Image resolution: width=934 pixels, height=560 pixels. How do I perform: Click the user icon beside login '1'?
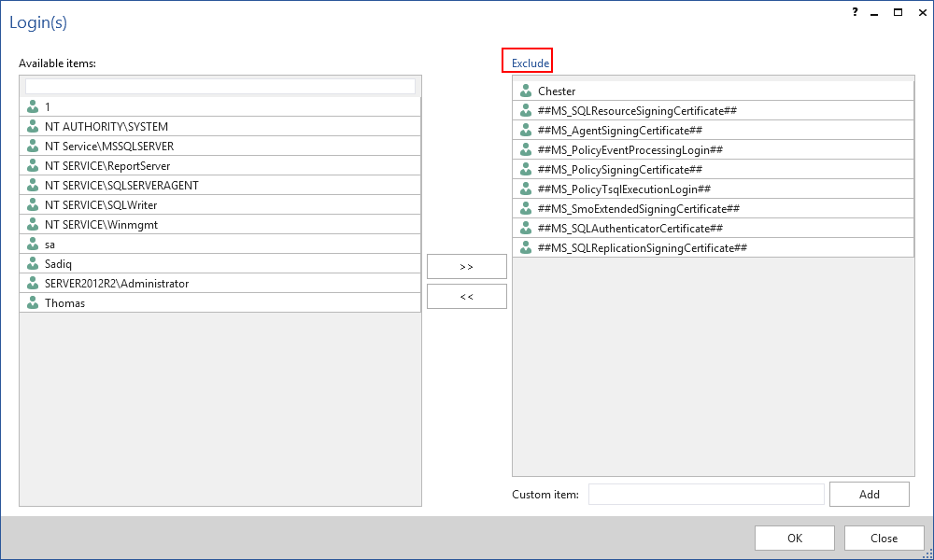click(x=33, y=106)
